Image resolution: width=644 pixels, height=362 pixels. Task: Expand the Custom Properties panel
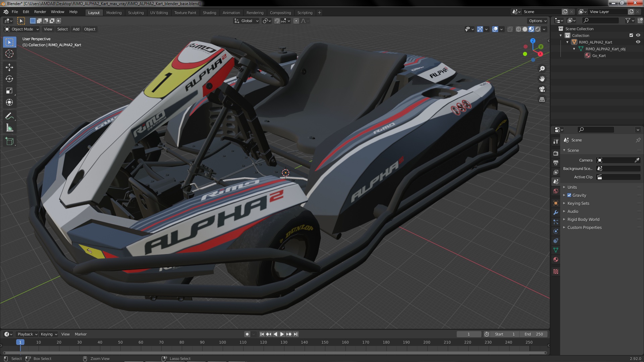tap(584, 227)
